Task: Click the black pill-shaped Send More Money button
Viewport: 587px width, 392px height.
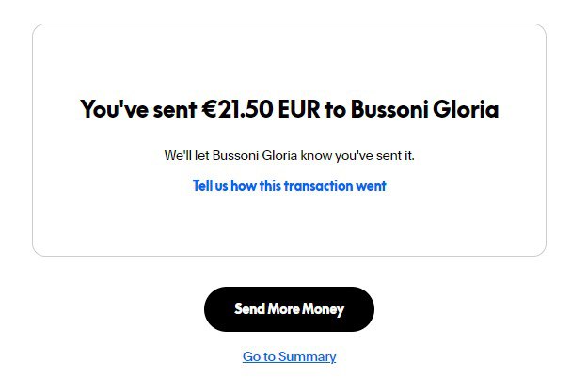Action: [289, 309]
